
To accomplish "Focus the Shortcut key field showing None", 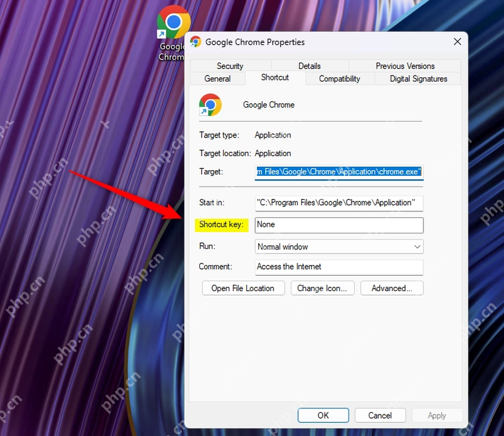I will (x=339, y=225).
